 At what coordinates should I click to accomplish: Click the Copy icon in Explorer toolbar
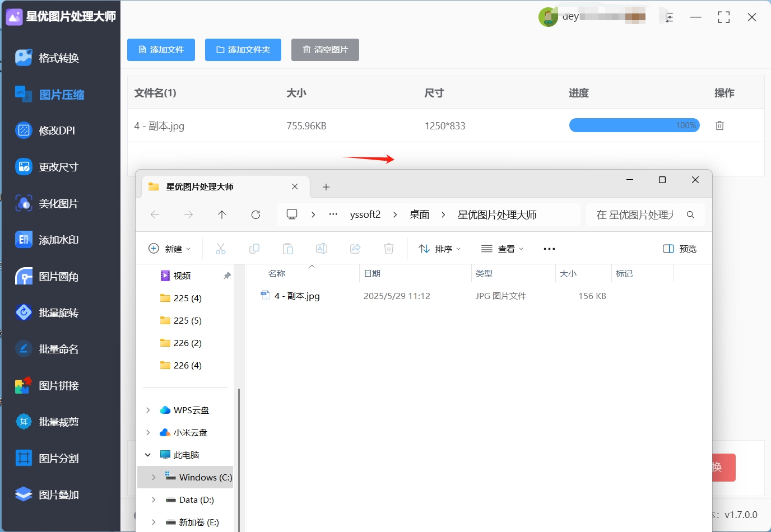[x=254, y=249]
